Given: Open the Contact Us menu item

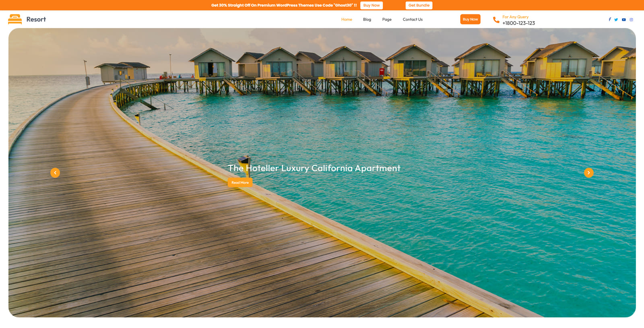Looking at the screenshot, I should pos(413,19).
